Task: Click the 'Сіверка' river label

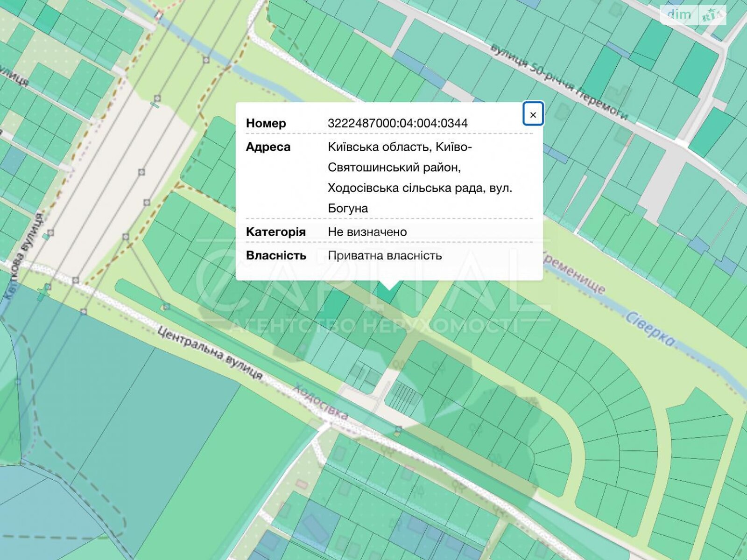Action: [650, 329]
